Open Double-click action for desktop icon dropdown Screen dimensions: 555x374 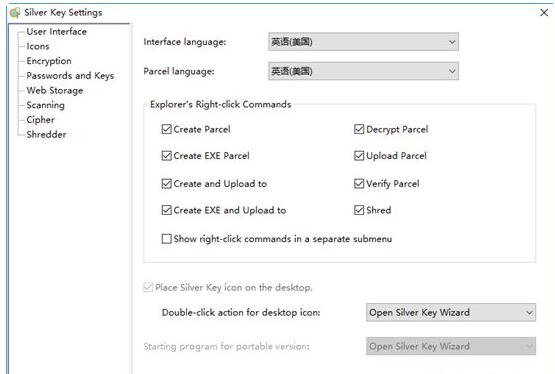pyautogui.click(x=451, y=313)
